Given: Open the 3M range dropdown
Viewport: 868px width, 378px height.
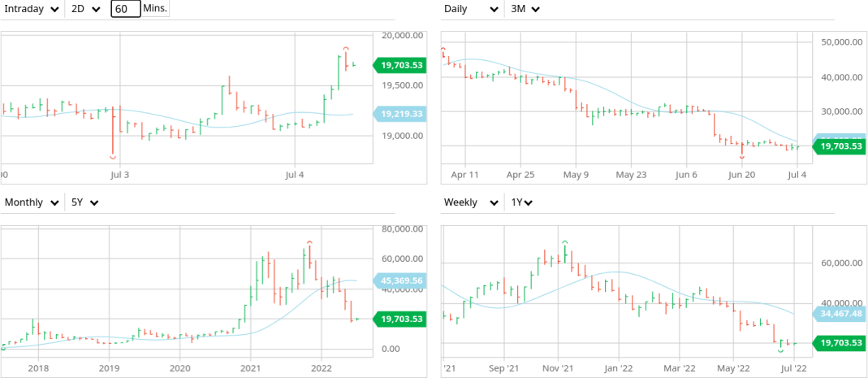Looking at the screenshot, I should point(525,9).
